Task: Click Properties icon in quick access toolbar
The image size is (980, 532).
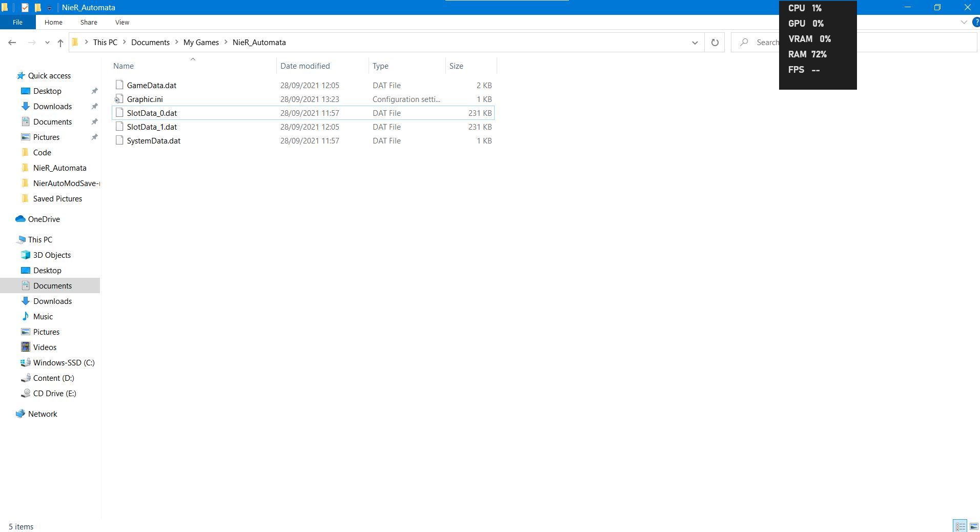Action: point(25,8)
